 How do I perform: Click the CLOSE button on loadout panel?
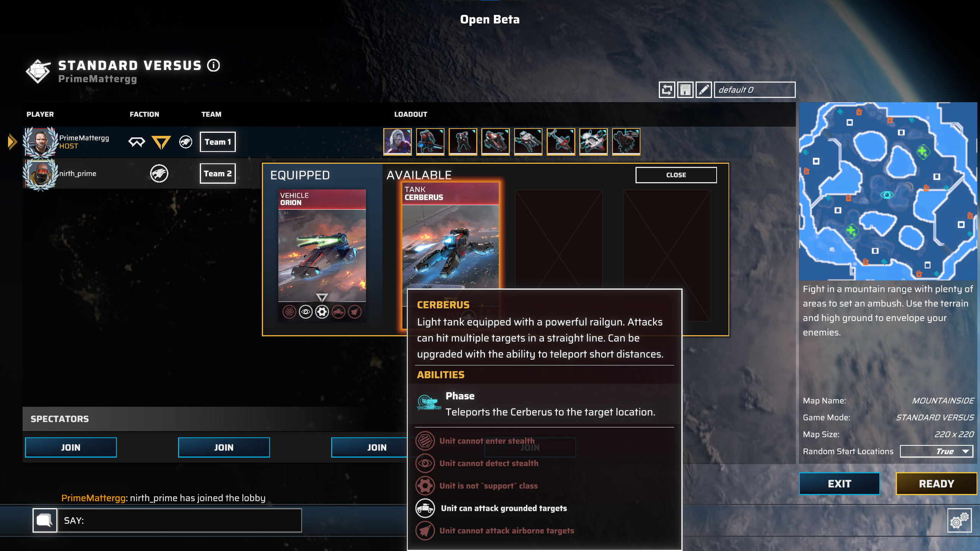676,175
